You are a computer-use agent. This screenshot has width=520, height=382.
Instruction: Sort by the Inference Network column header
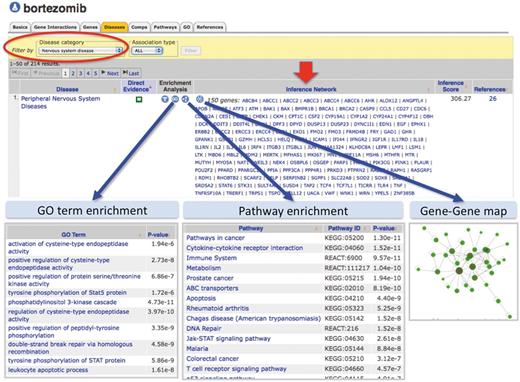tap(311, 89)
